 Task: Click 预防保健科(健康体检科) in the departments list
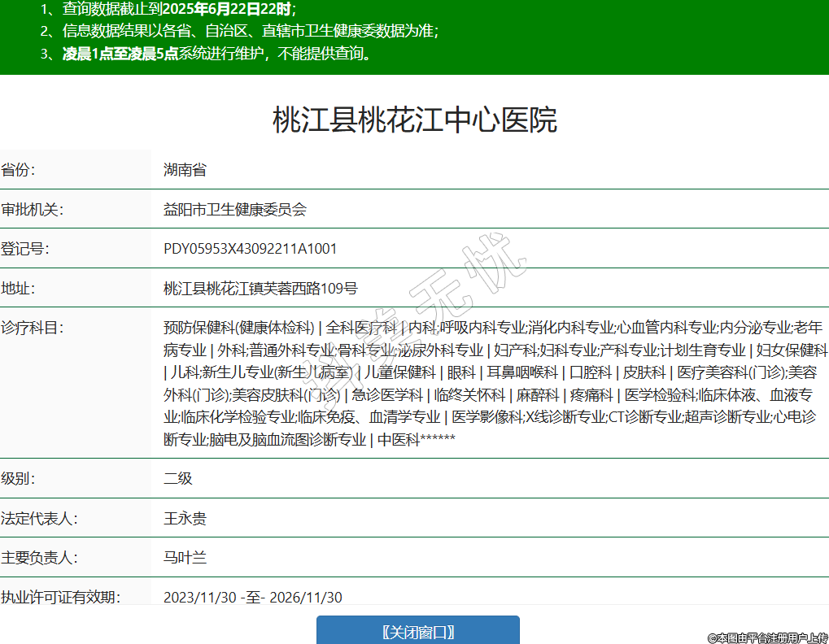pos(239,328)
